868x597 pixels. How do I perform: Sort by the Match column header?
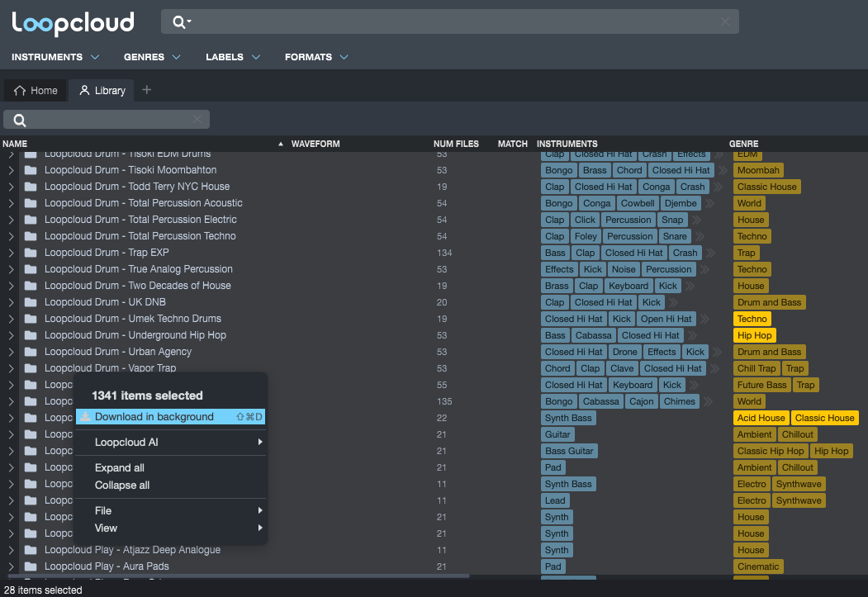point(513,144)
